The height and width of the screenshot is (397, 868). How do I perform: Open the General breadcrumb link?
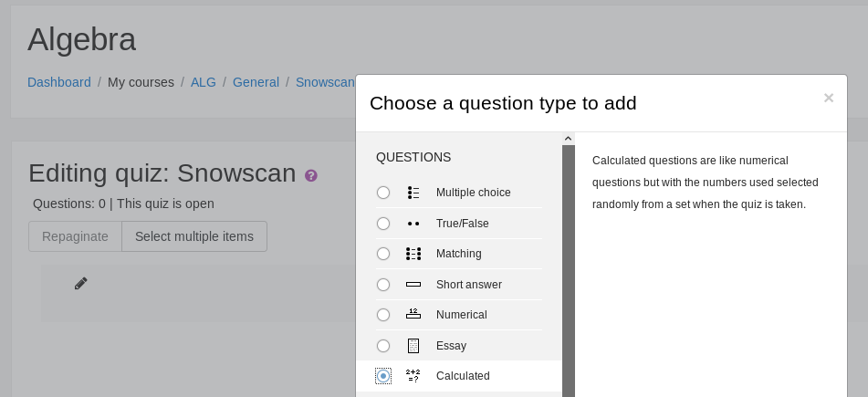(x=256, y=82)
